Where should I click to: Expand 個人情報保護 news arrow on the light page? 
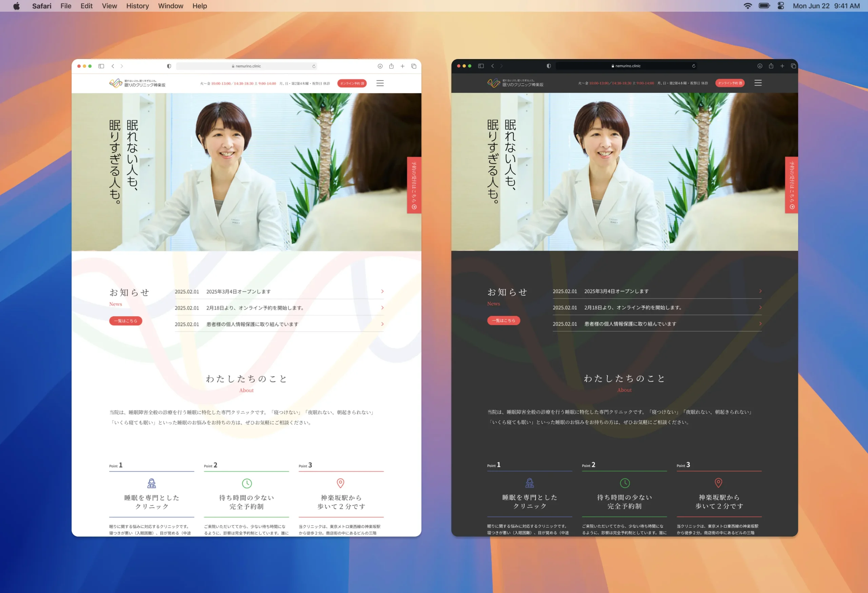382,324
